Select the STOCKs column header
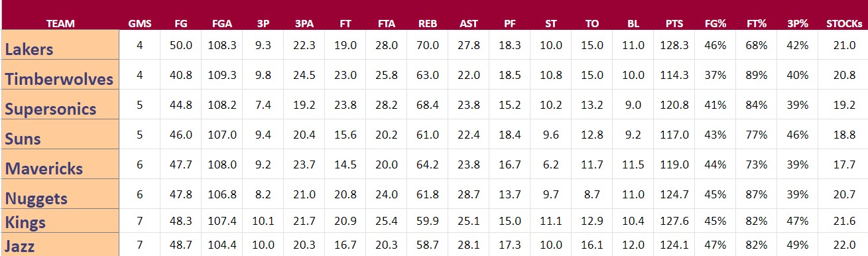 [x=844, y=23]
